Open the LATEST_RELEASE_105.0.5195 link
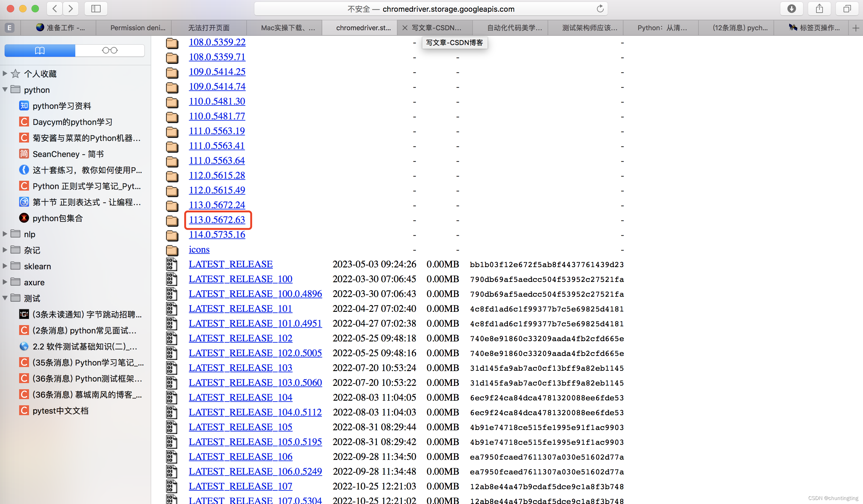863x504 pixels. coord(255,442)
